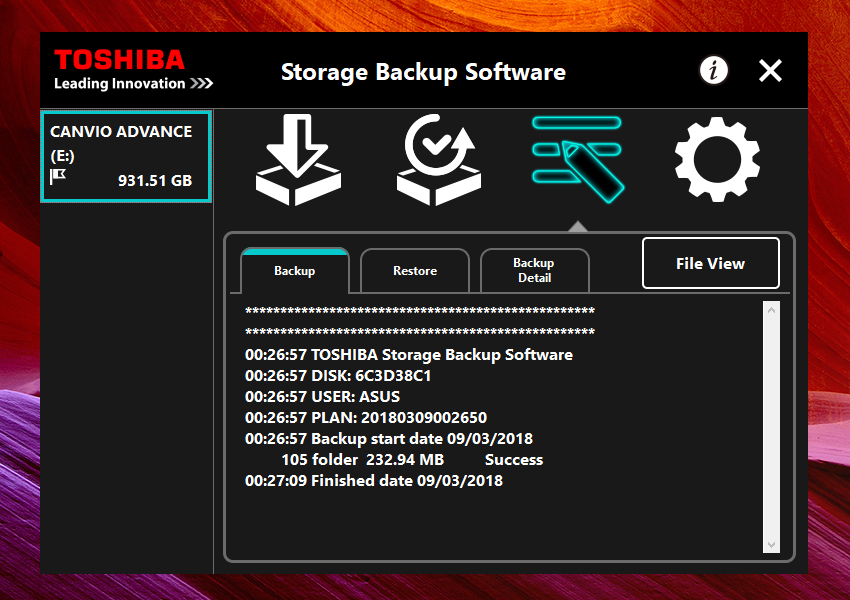This screenshot has height=600, width=850.
Task: Open the Settings gear icon
Action: [x=717, y=159]
